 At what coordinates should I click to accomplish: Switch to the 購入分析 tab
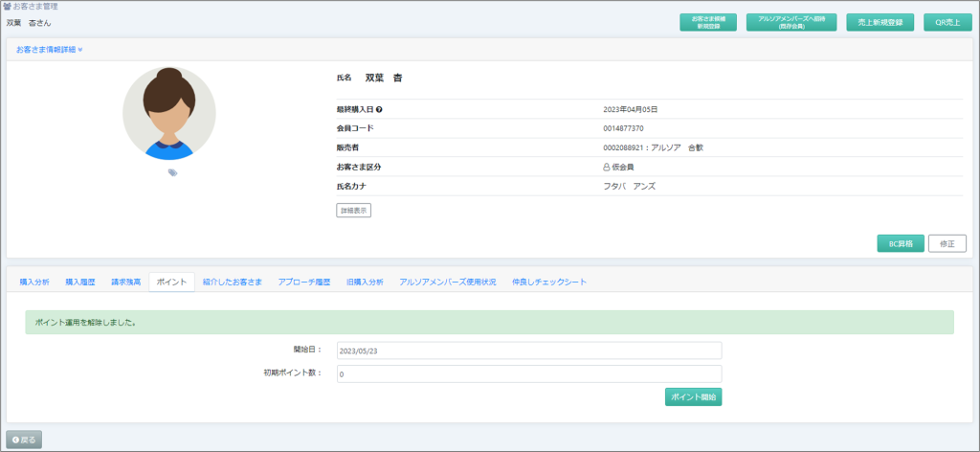pos(34,282)
